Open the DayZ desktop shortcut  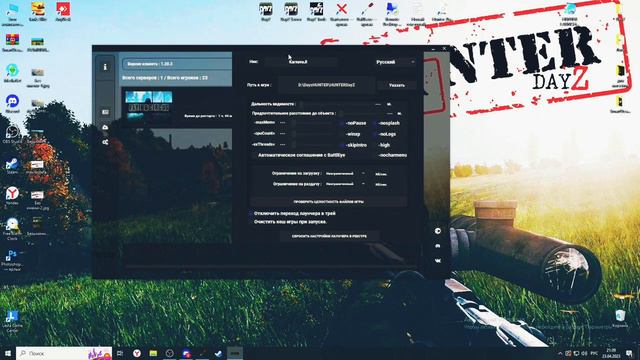266,12
